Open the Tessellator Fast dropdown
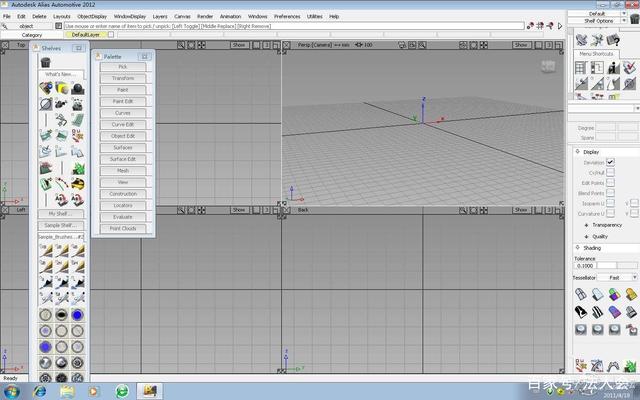The image size is (640, 400). (617, 278)
